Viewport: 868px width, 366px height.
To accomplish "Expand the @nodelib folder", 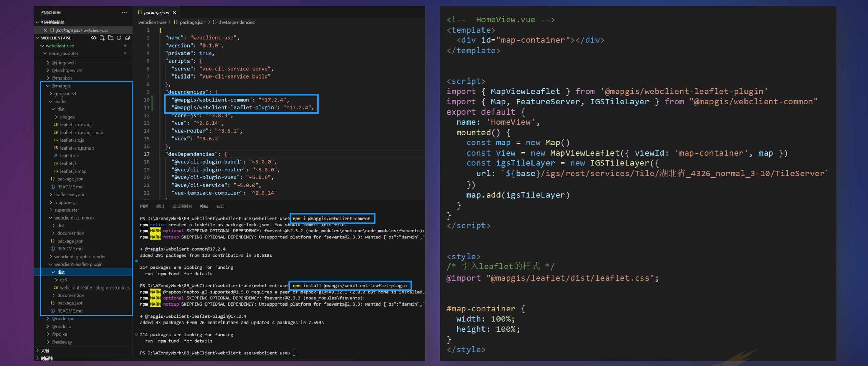I will pos(48,327).
